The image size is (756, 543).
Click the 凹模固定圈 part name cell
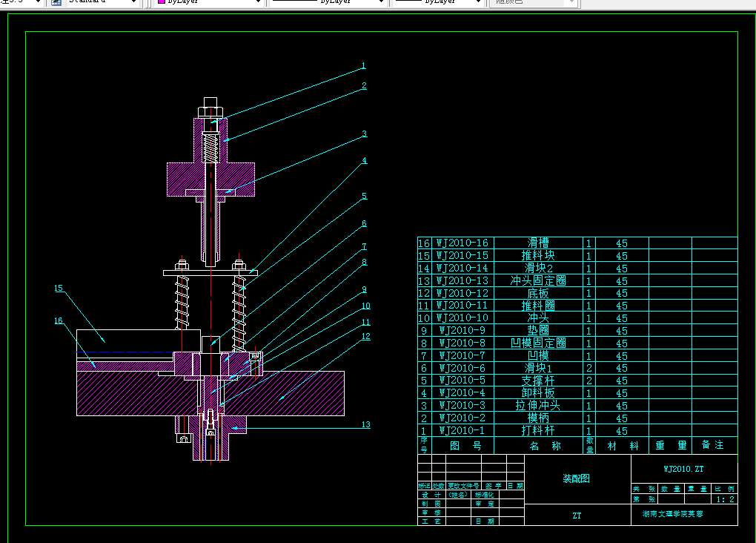pos(538,343)
